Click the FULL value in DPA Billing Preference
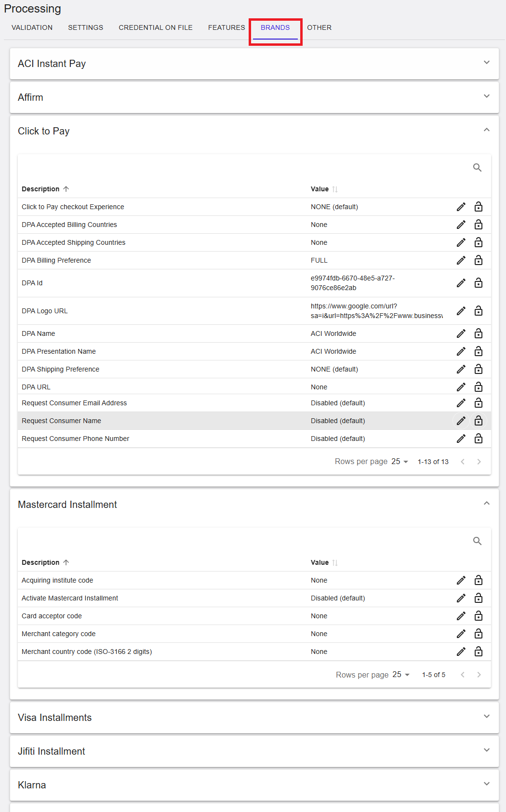The width and height of the screenshot is (506, 812). coord(319,260)
